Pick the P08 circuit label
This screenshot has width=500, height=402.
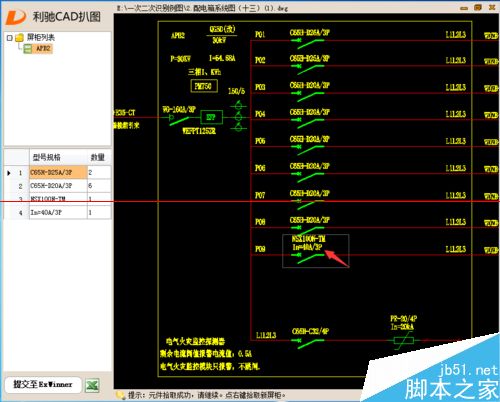coord(260,222)
